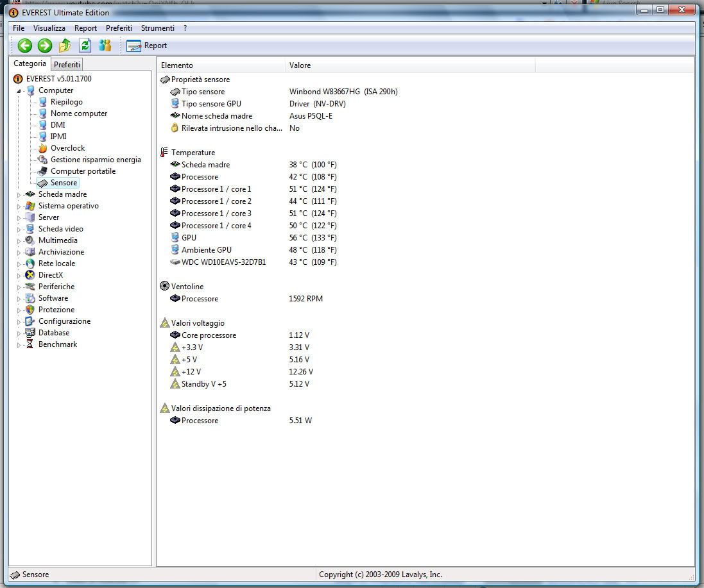This screenshot has width=704, height=588.
Task: Select the Temperature group thermometer icon
Action: click(164, 153)
